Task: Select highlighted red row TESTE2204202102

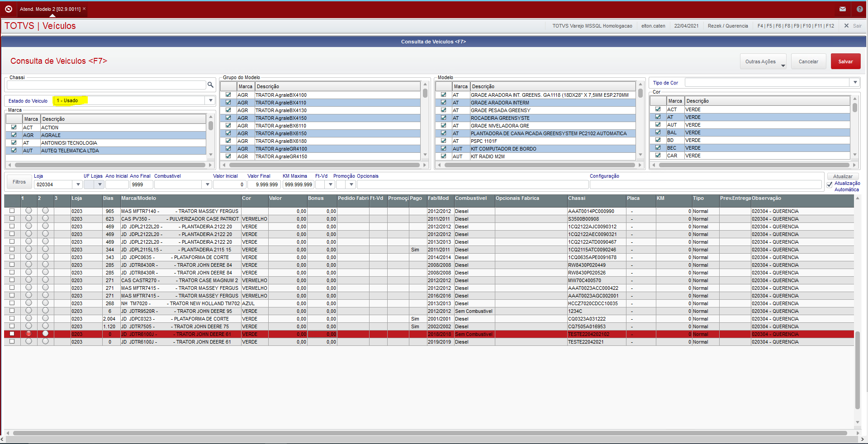Action: (x=429, y=334)
